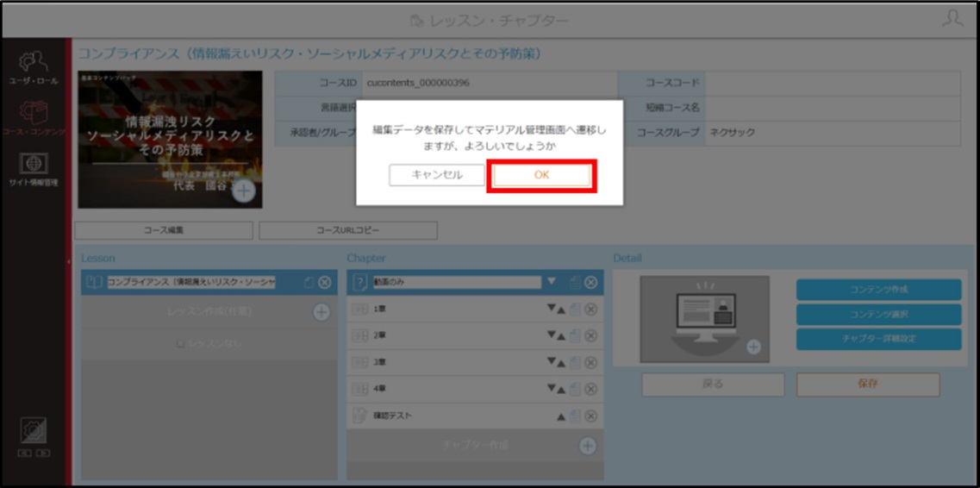The width and height of the screenshot is (980, 488).
Task: Delete the 2章 chapter with its X icon
Action: click(590, 335)
